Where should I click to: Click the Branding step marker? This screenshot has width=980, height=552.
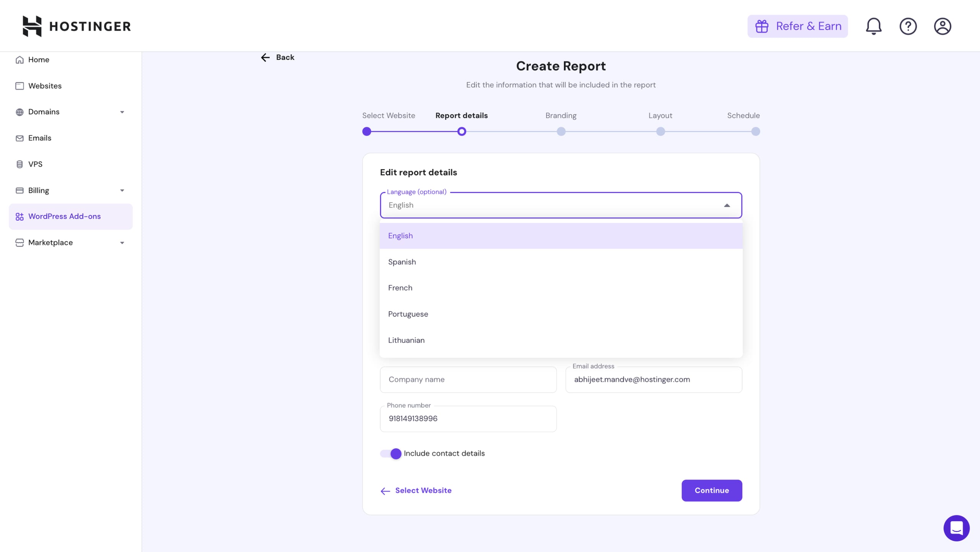[561, 132]
